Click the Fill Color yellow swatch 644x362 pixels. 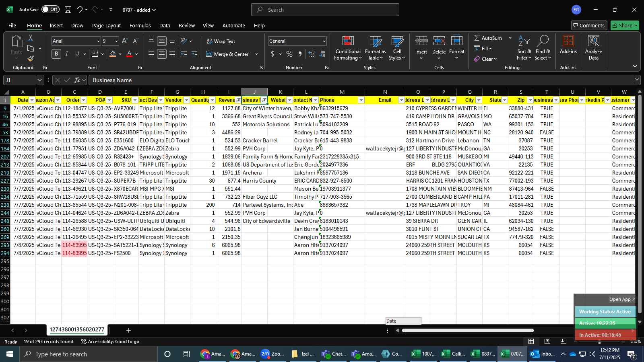(113, 54)
